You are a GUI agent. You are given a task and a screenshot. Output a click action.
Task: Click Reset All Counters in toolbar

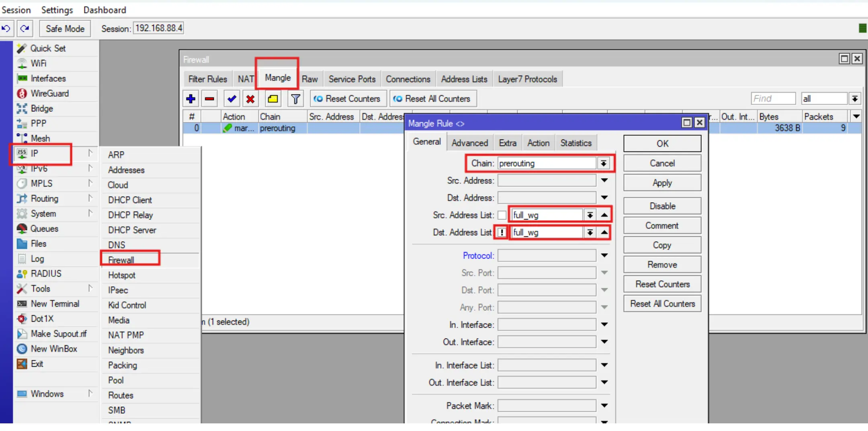pyautogui.click(x=432, y=99)
